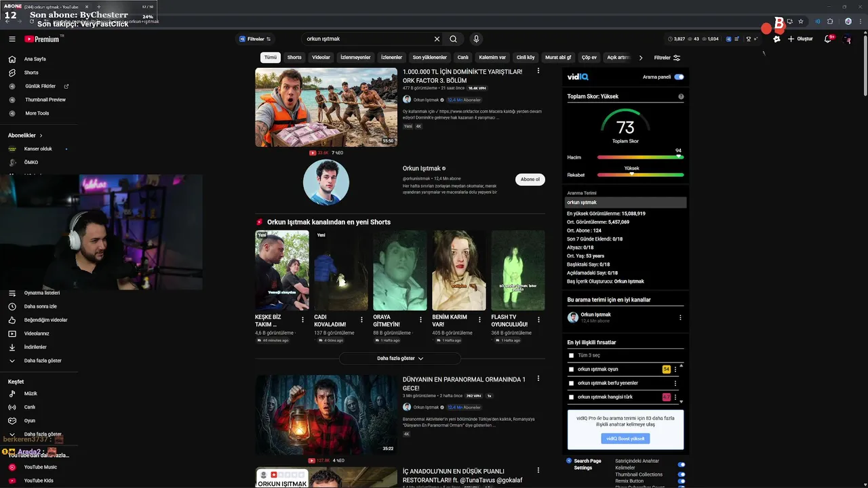868x488 pixels.
Task: Clear the search box with X
Action: tap(437, 39)
